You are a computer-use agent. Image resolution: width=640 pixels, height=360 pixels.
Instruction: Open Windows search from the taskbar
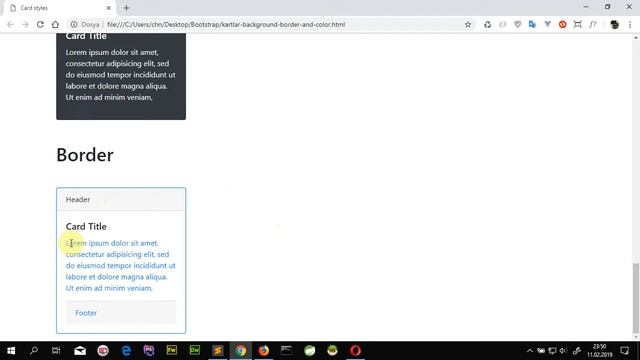pos(34,351)
